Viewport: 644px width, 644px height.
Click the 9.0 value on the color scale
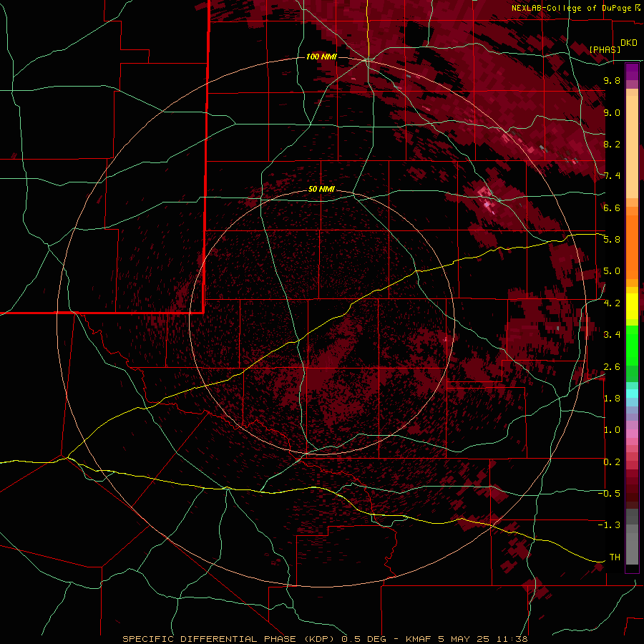click(x=612, y=112)
